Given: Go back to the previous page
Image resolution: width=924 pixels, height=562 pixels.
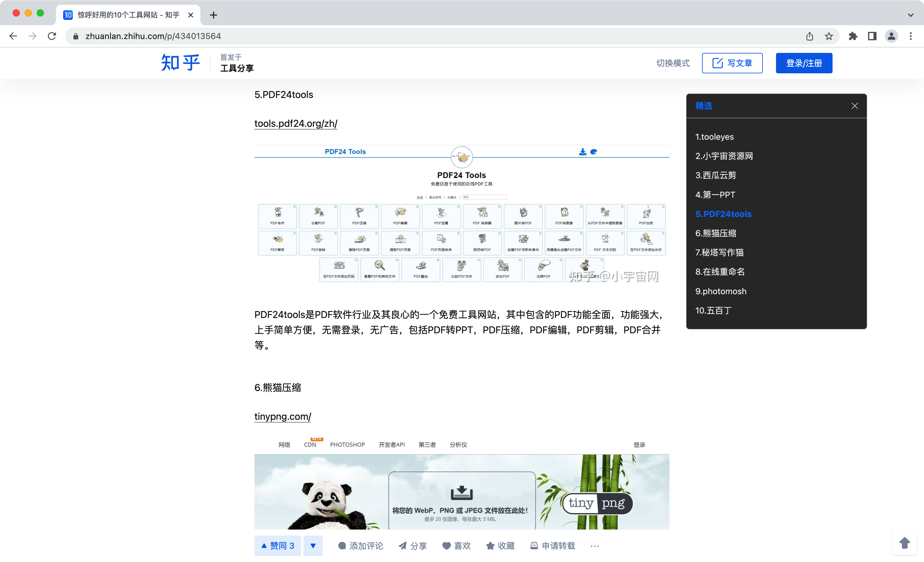Looking at the screenshot, I should click(x=13, y=36).
